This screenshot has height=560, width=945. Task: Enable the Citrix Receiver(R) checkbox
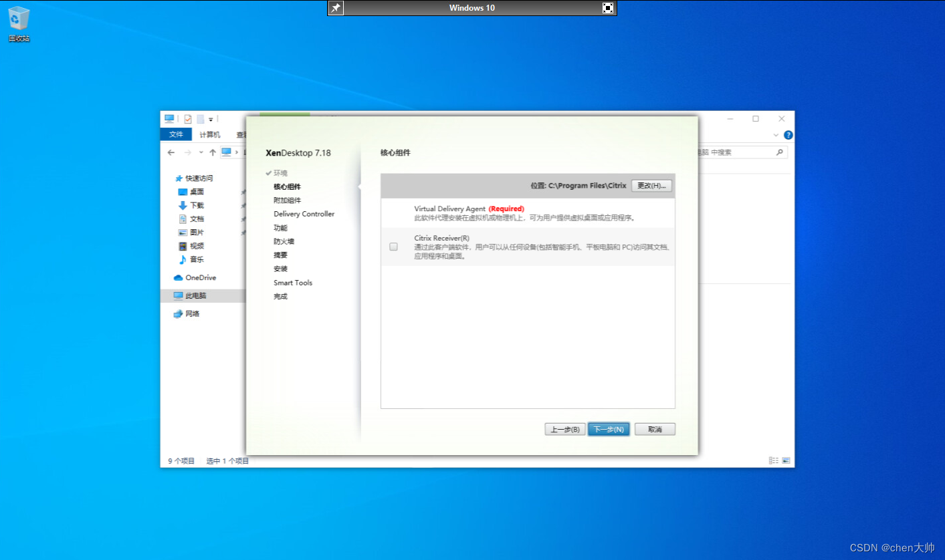pyautogui.click(x=393, y=247)
